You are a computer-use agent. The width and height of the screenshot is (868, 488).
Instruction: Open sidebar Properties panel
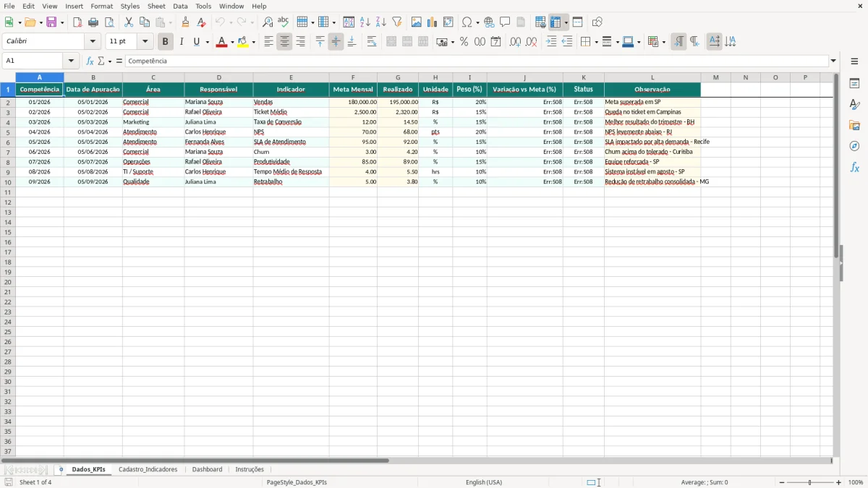854,83
